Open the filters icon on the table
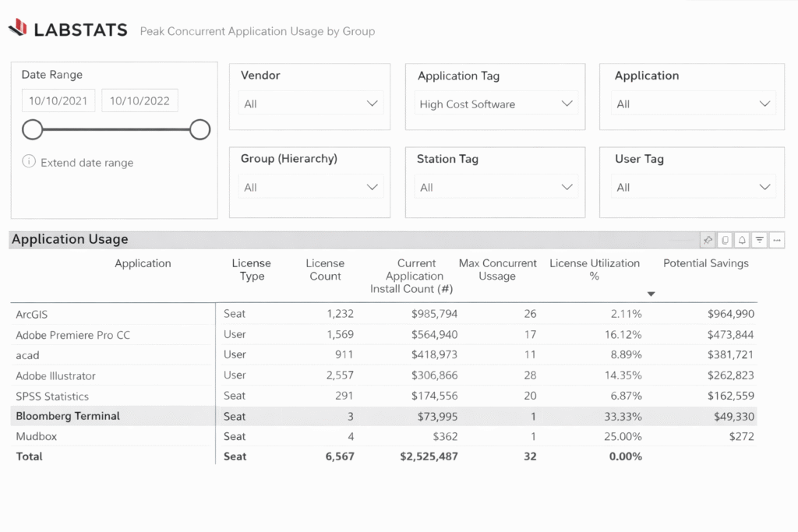Image resolution: width=798 pixels, height=532 pixels. coord(759,240)
